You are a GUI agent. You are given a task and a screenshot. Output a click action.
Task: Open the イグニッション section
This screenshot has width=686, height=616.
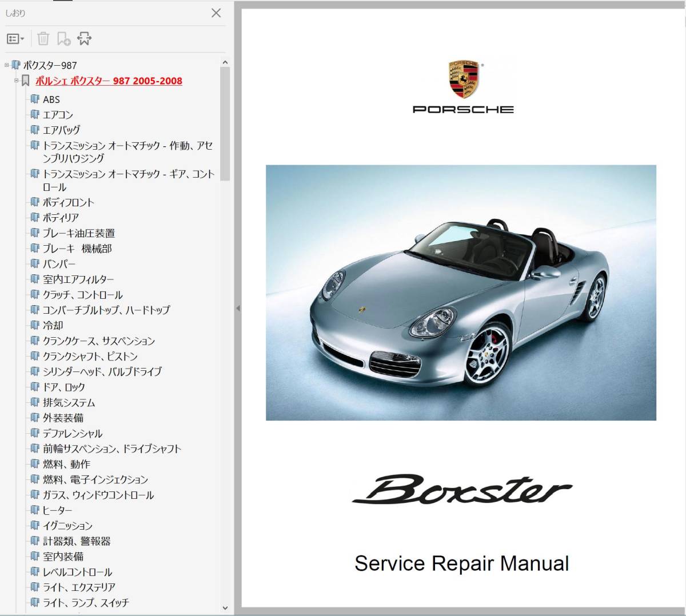click(x=67, y=526)
